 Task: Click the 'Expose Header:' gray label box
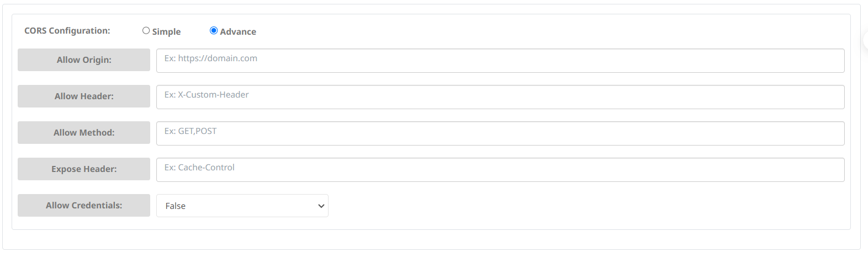(84, 169)
